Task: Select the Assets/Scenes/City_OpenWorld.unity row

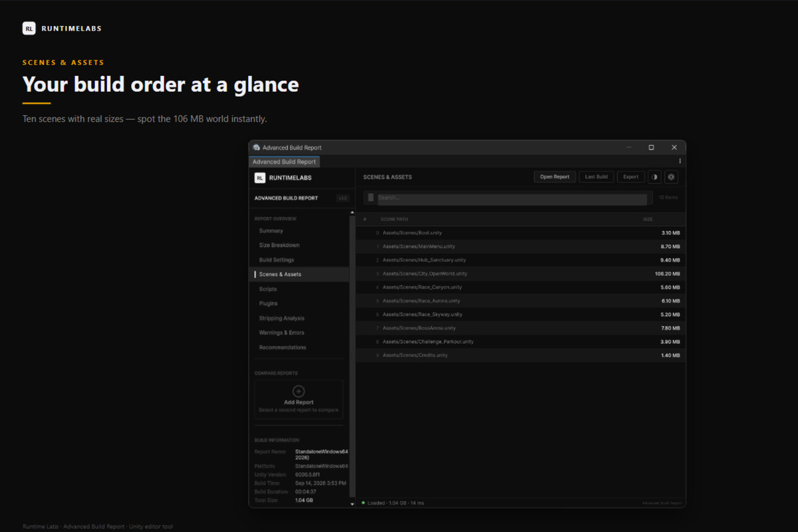Action: [521, 273]
